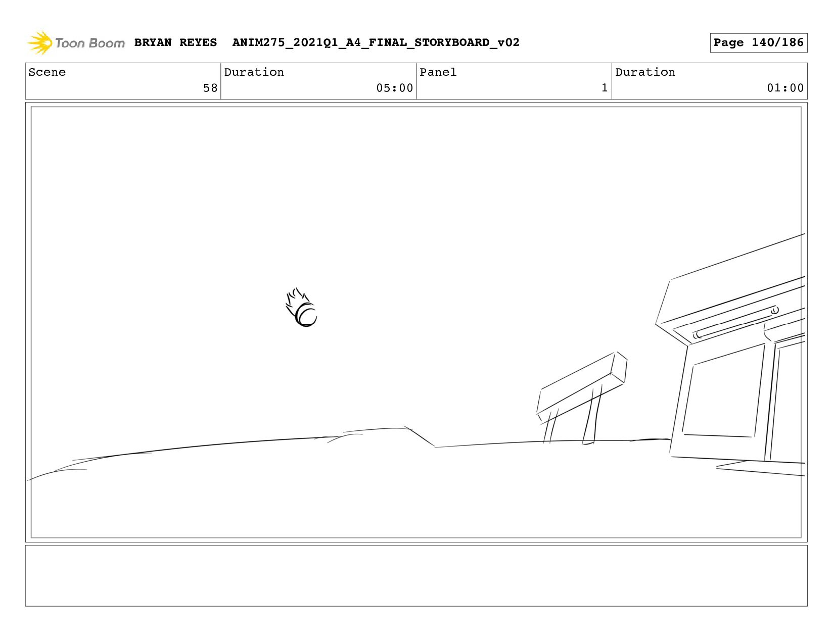Click the scene duration 05:00

395,88
